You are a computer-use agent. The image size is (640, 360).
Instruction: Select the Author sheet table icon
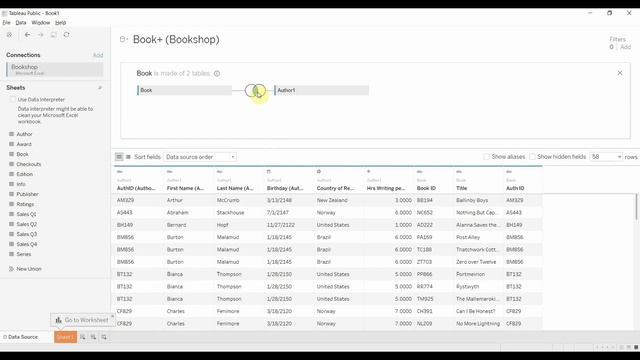[11, 134]
